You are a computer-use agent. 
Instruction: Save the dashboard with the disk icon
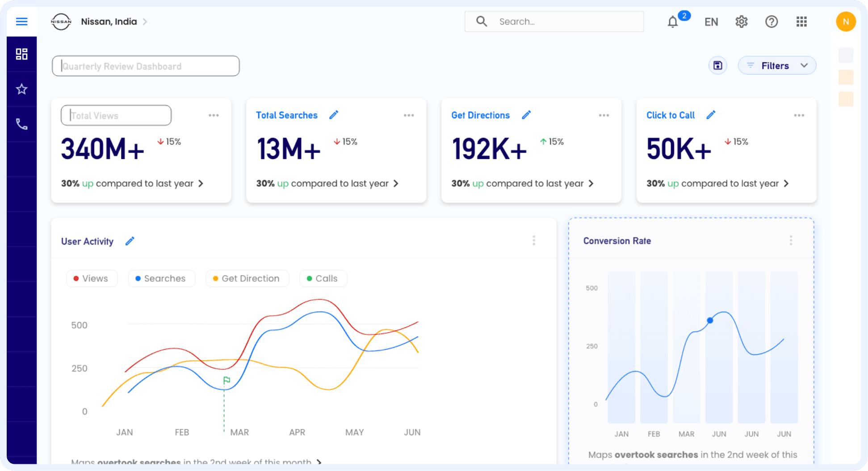718,66
